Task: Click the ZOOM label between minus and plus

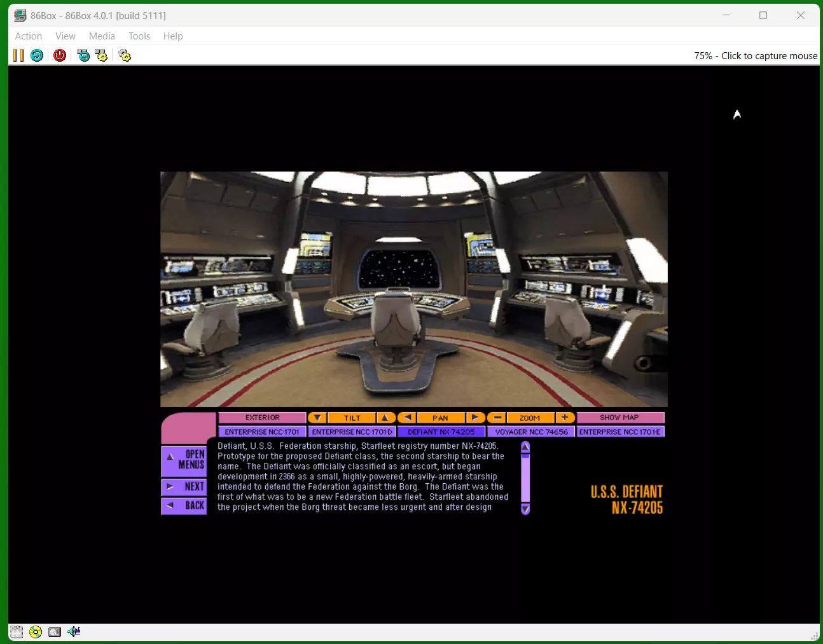Action: tap(530, 418)
